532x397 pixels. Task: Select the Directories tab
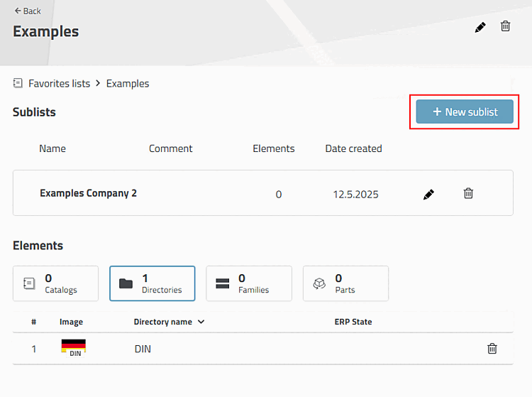point(152,283)
